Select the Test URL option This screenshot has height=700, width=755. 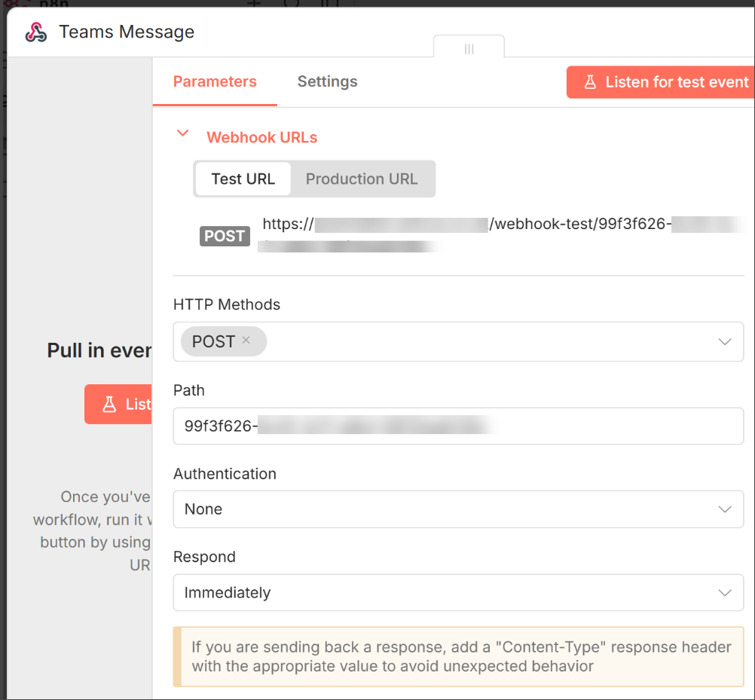(x=243, y=179)
